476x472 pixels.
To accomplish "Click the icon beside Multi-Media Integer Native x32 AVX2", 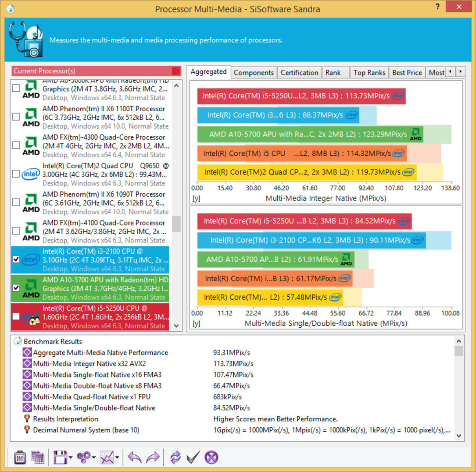I will (x=27, y=364).
